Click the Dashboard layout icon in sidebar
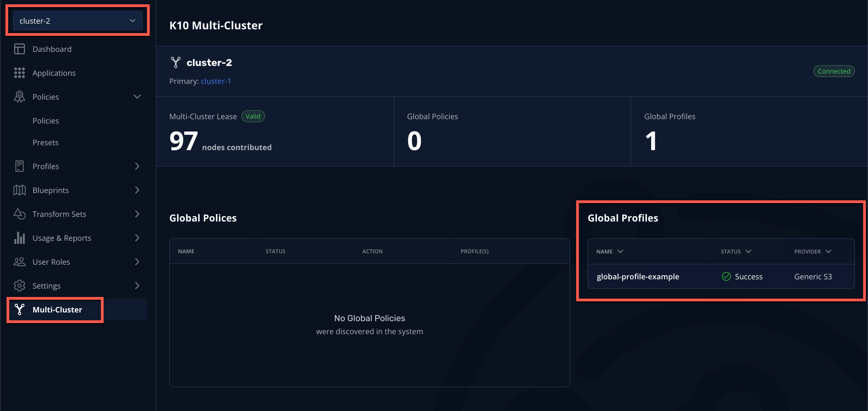 click(x=19, y=49)
